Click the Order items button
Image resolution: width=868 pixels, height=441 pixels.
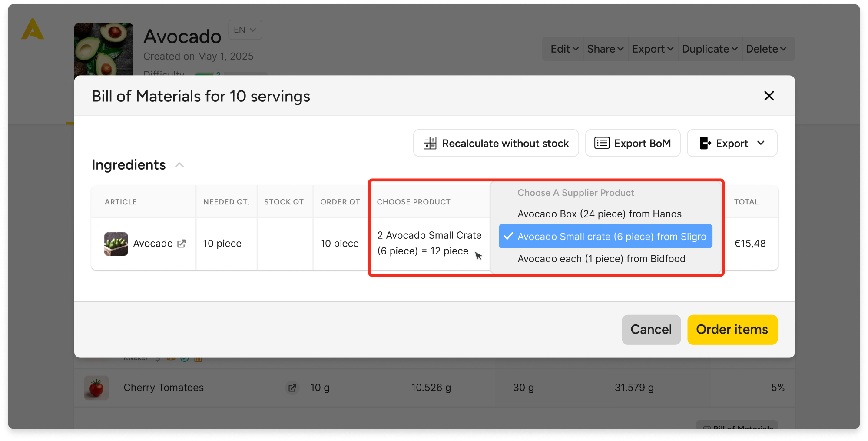click(x=732, y=330)
